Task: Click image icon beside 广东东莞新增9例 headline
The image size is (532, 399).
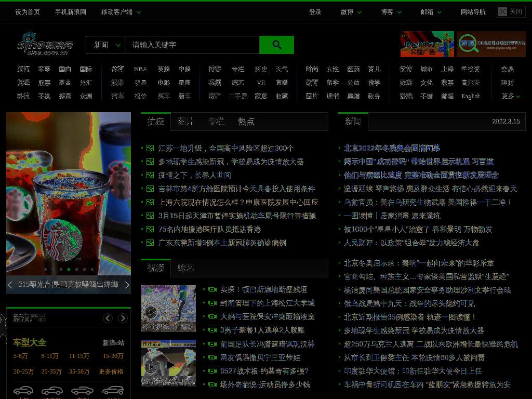Action: point(150,243)
